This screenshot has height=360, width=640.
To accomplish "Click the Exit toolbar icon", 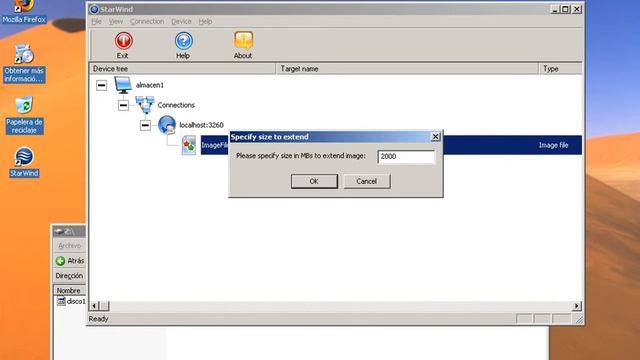I will coord(123,41).
